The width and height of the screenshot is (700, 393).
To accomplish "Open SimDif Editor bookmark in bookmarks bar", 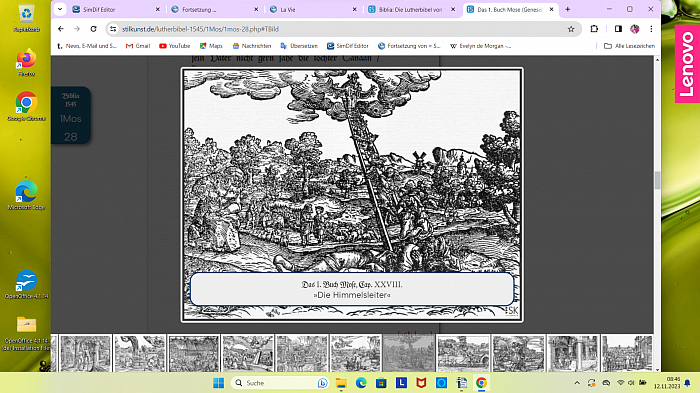I will pos(348,46).
